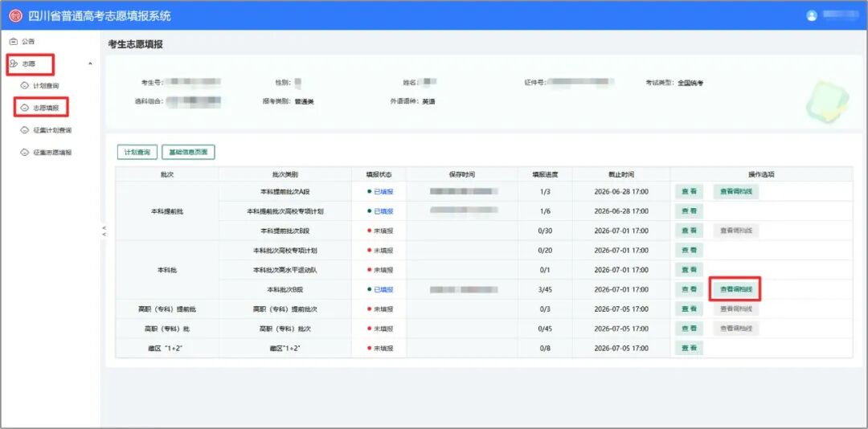The image size is (868, 429).
Task: Click 查看 for 藏区"1+2" row
Action: (x=689, y=348)
